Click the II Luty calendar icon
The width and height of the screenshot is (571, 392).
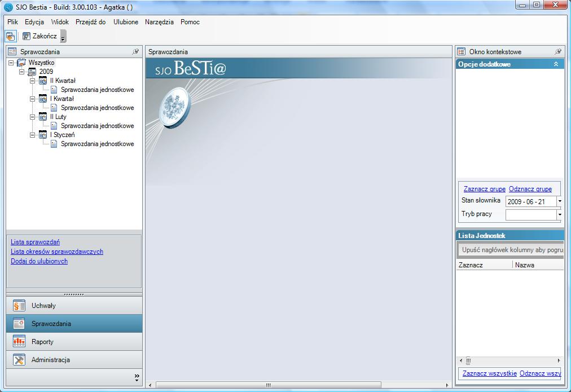43,117
